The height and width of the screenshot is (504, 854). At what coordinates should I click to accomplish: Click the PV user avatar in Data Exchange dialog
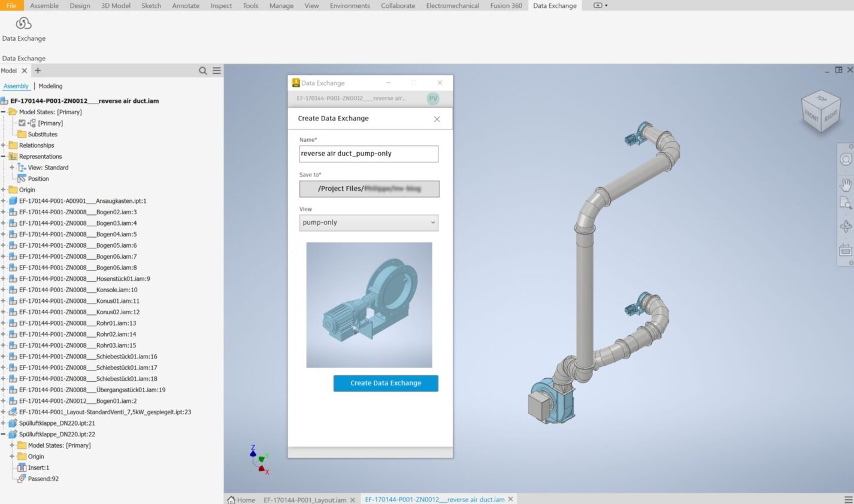433,98
